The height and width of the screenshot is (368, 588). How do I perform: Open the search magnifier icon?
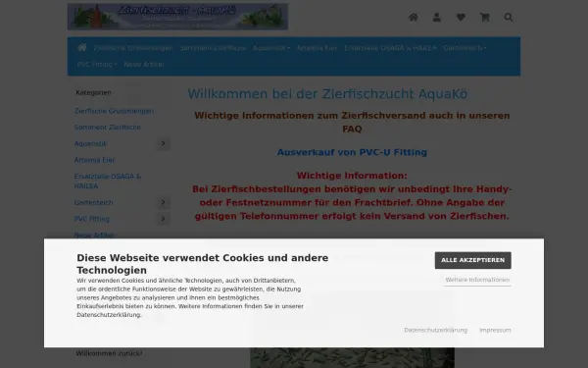(509, 18)
